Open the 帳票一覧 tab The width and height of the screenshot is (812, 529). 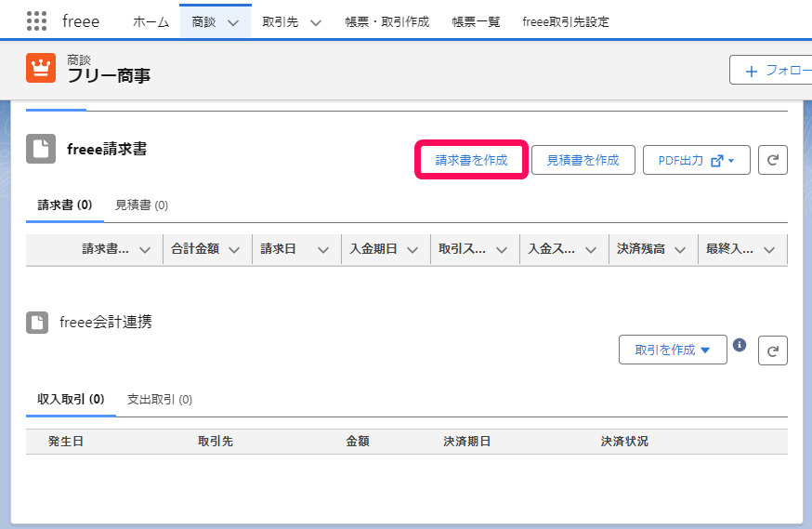tap(476, 21)
